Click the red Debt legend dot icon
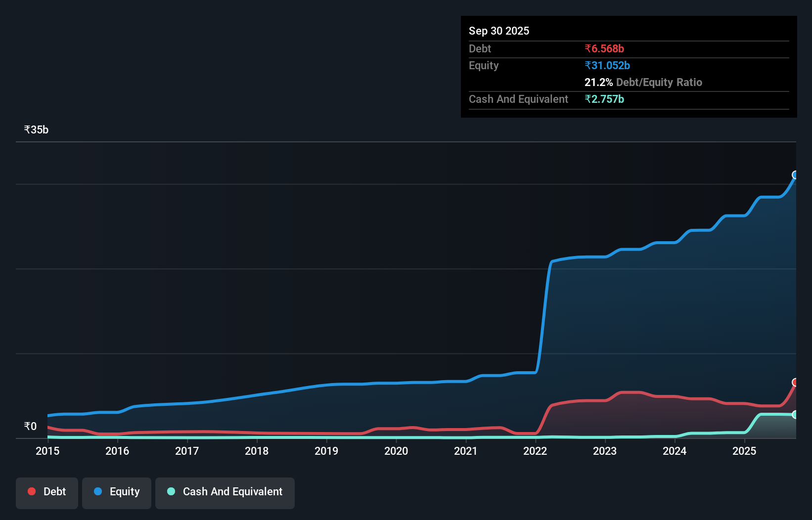 tap(32, 491)
